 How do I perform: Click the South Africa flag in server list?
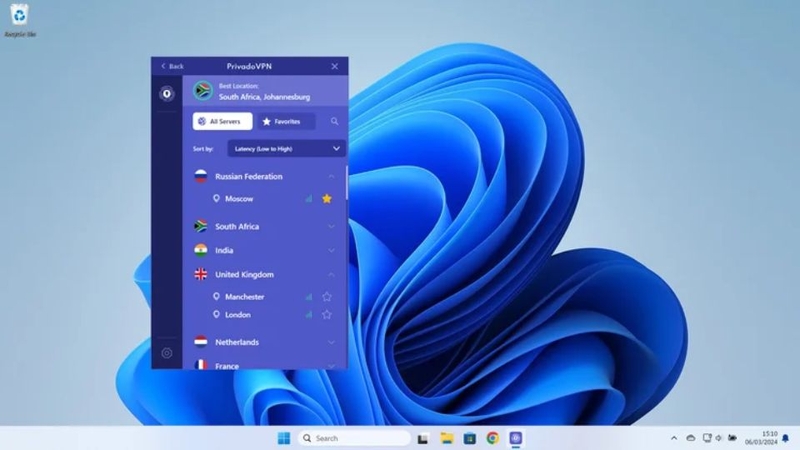pyautogui.click(x=201, y=226)
